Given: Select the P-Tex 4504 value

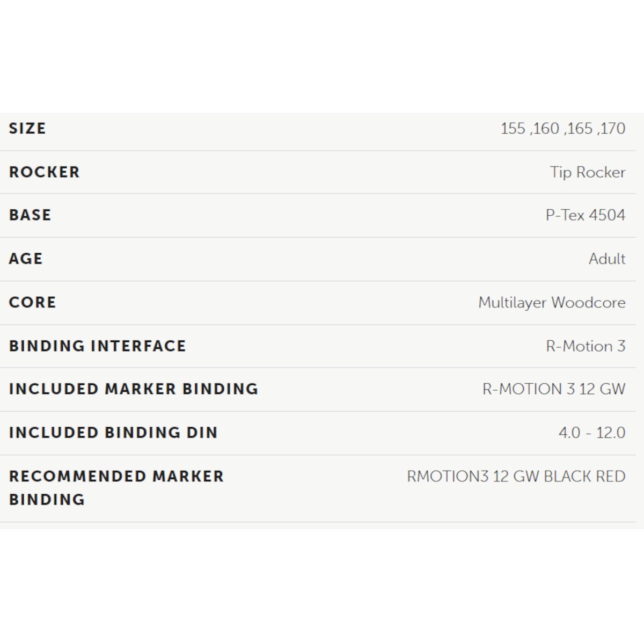Looking at the screenshot, I should tap(585, 215).
